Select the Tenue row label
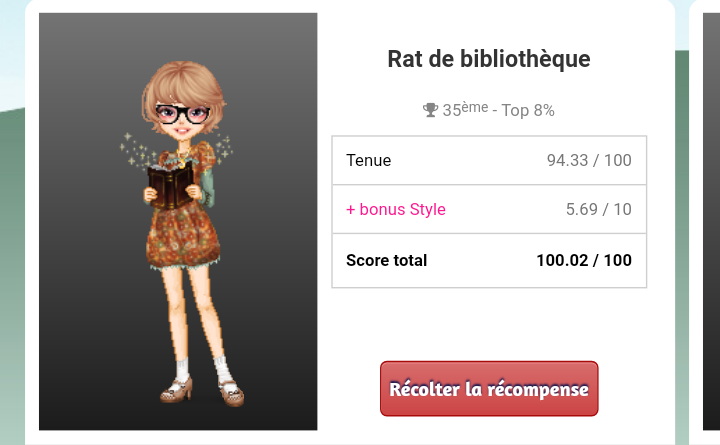 (369, 160)
